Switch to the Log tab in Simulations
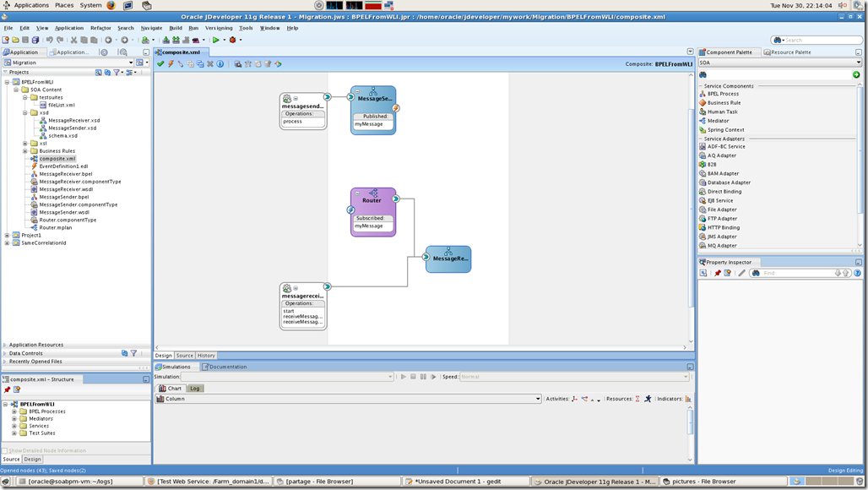868x490 pixels. point(195,388)
